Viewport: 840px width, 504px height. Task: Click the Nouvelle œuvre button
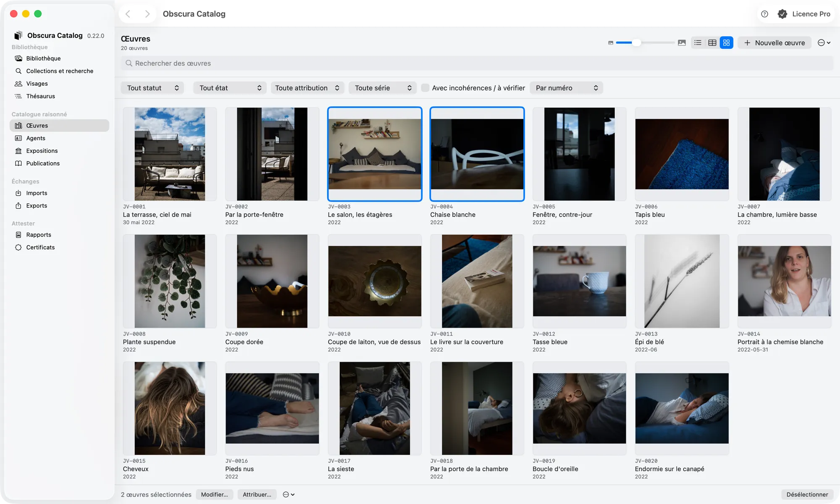774,43
